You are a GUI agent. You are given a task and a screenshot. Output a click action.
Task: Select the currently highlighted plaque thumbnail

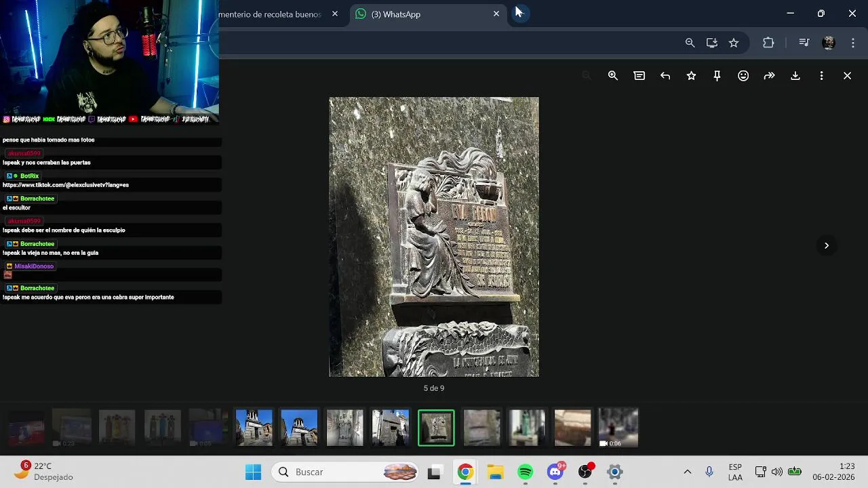click(x=436, y=428)
